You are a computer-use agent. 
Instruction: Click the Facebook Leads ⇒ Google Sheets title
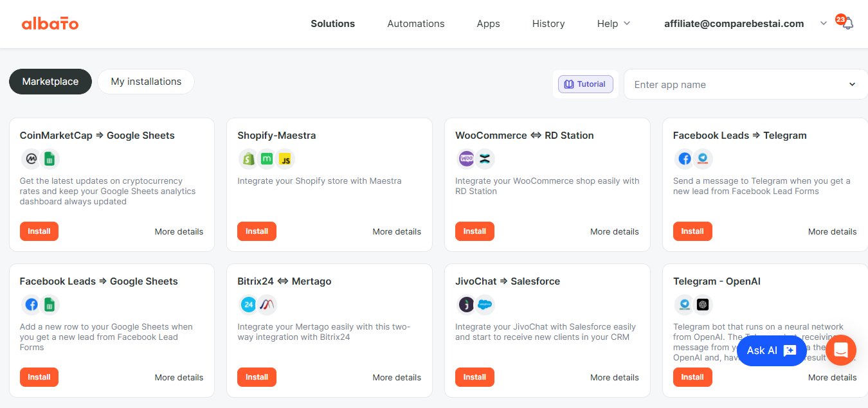click(98, 281)
